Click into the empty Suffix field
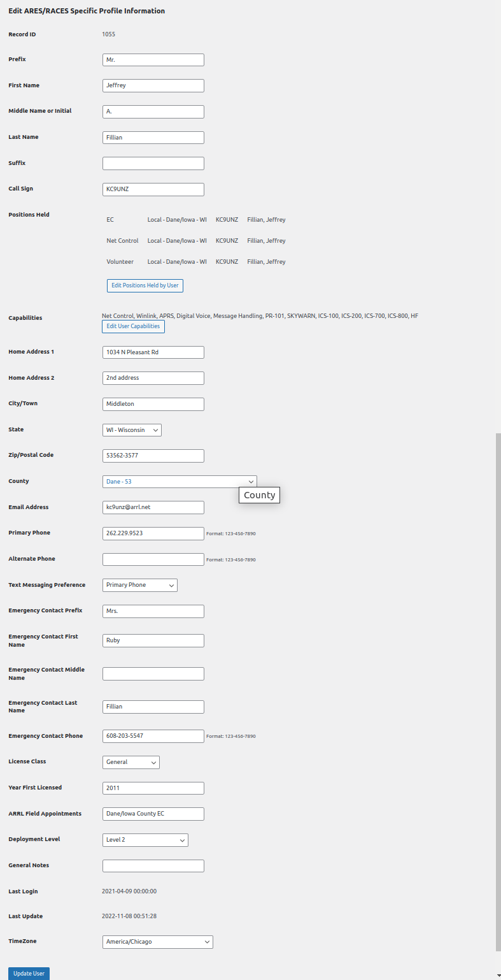The image size is (501, 980). click(153, 163)
